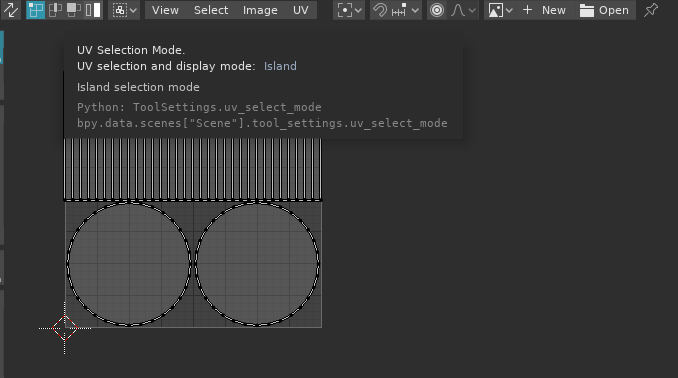Open image browse dropdown

pyautogui.click(x=500, y=10)
